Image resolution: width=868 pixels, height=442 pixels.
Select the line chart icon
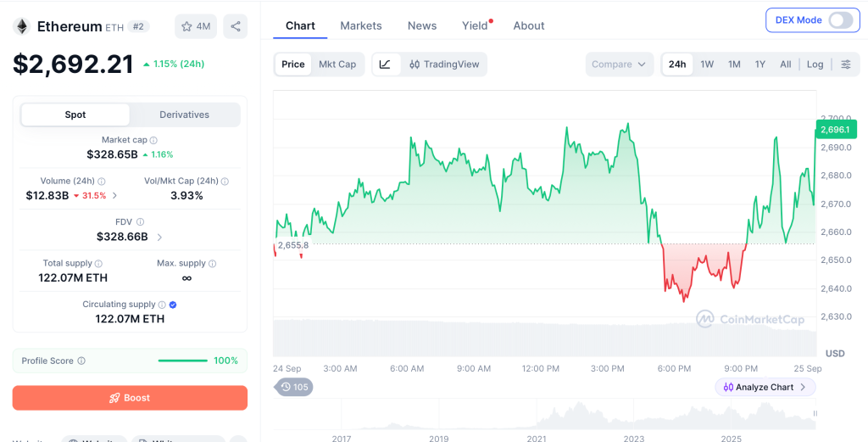[x=386, y=64]
